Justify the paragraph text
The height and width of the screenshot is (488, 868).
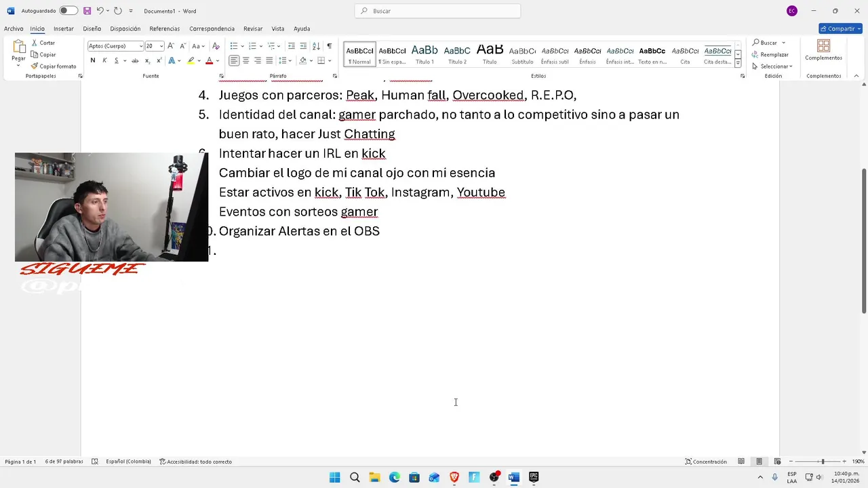pos(269,60)
